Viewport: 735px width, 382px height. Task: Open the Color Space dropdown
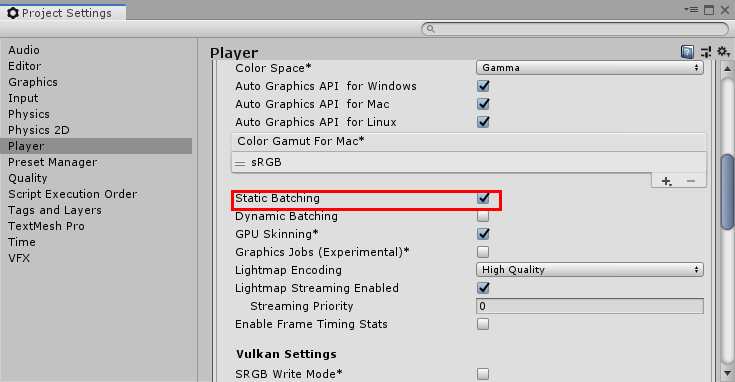pyautogui.click(x=590, y=68)
